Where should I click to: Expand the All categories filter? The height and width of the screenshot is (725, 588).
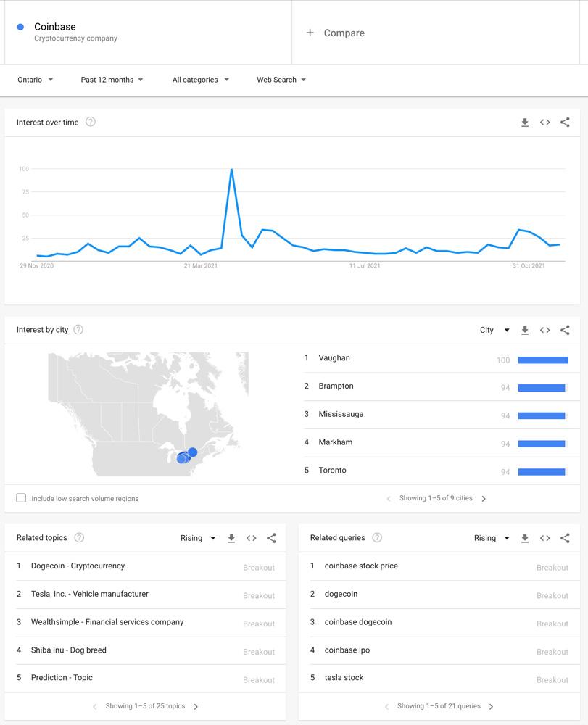(x=200, y=80)
